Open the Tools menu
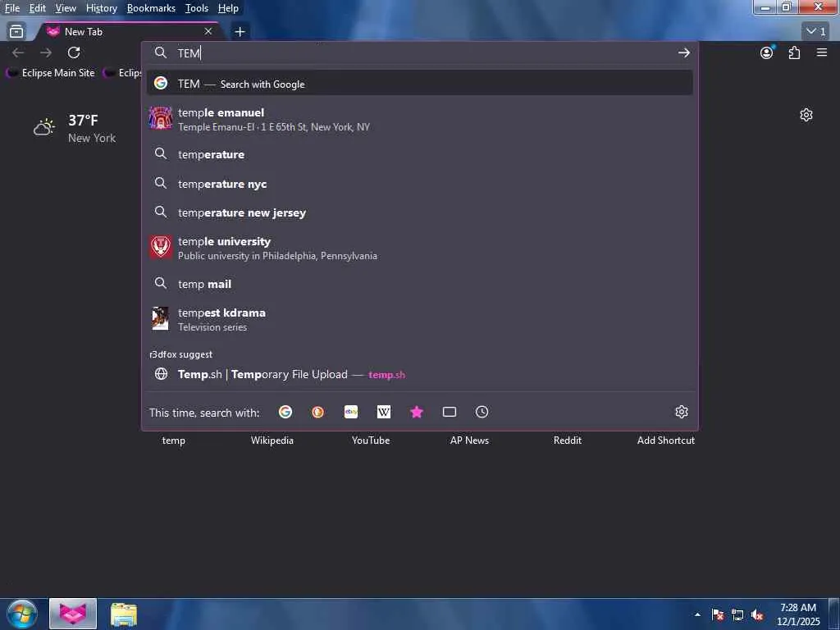 click(197, 8)
